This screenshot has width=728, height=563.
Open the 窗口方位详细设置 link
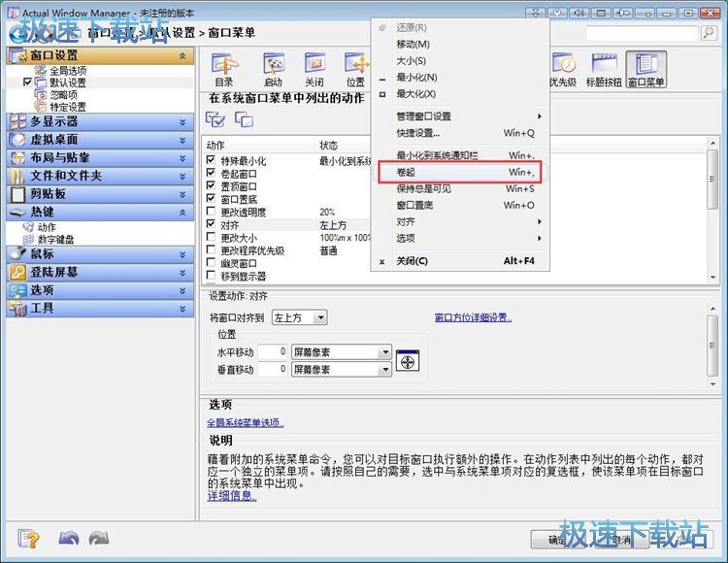click(472, 317)
